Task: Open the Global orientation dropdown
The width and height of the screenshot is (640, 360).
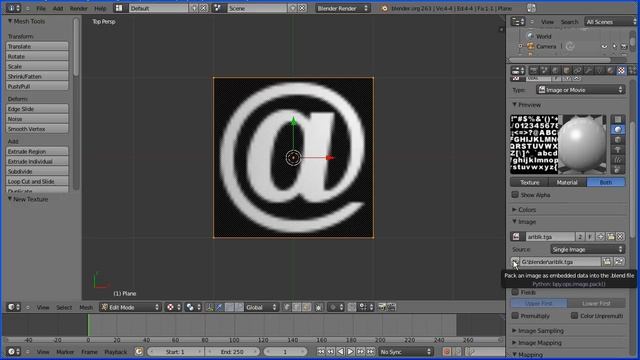Action: (261, 307)
